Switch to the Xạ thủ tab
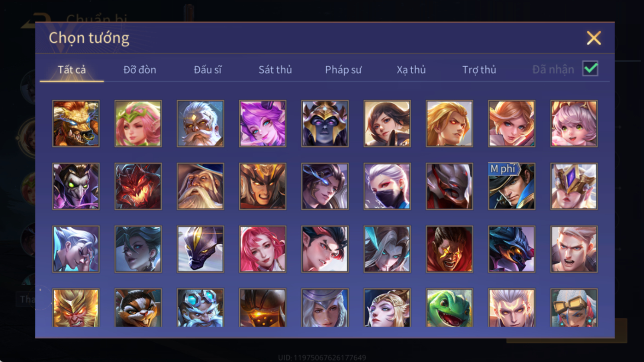This screenshot has height=362, width=644. 411,70
